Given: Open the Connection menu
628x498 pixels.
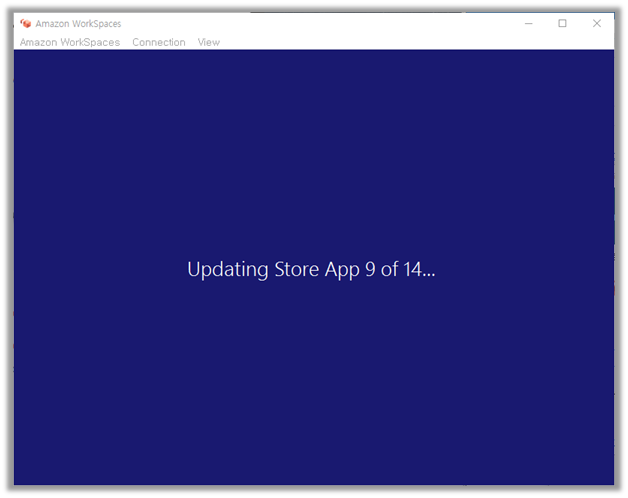Looking at the screenshot, I should click(x=158, y=42).
